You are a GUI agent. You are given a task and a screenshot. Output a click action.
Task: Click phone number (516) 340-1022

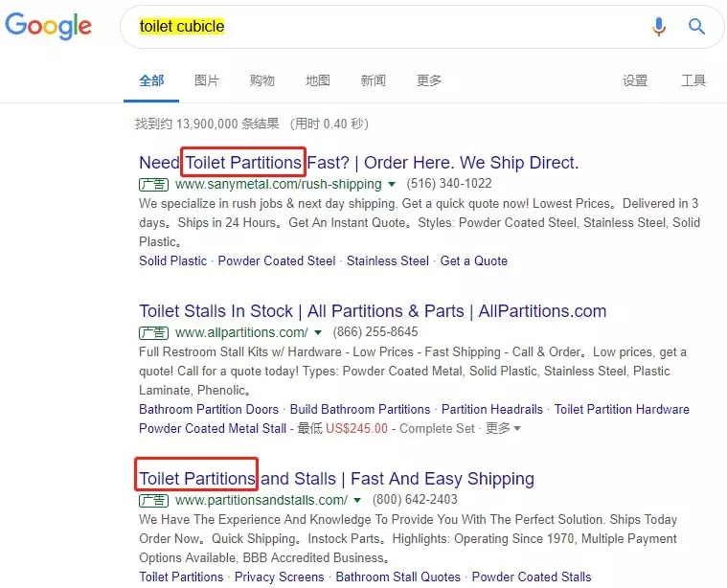[x=449, y=184]
